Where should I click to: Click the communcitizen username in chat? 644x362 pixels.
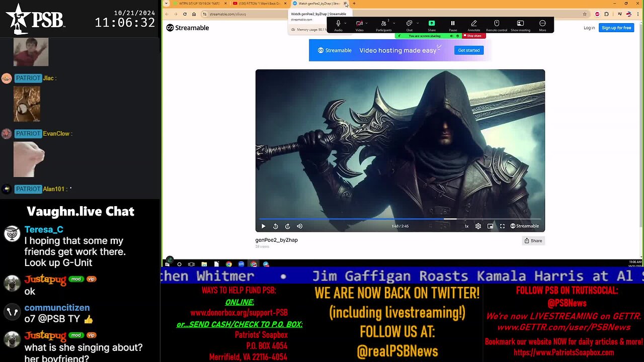57,308
